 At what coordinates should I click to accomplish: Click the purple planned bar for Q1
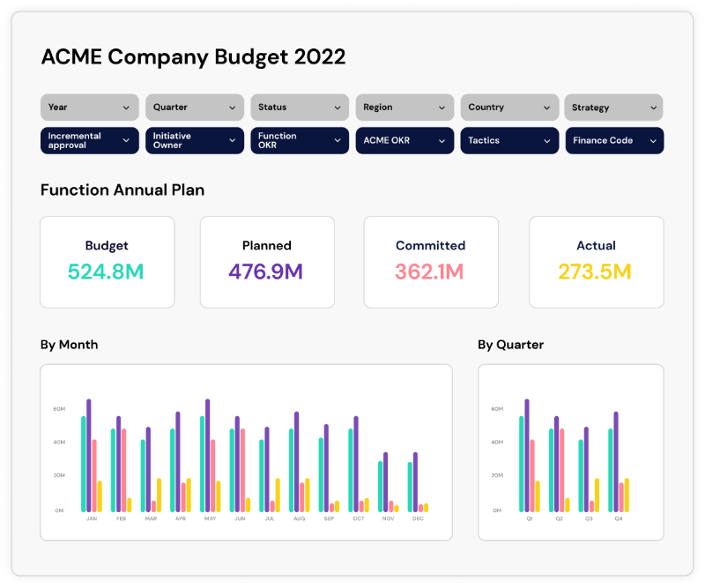(526, 455)
